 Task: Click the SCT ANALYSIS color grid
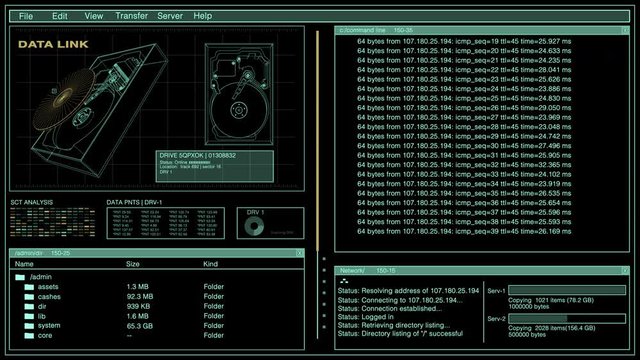pos(53,222)
